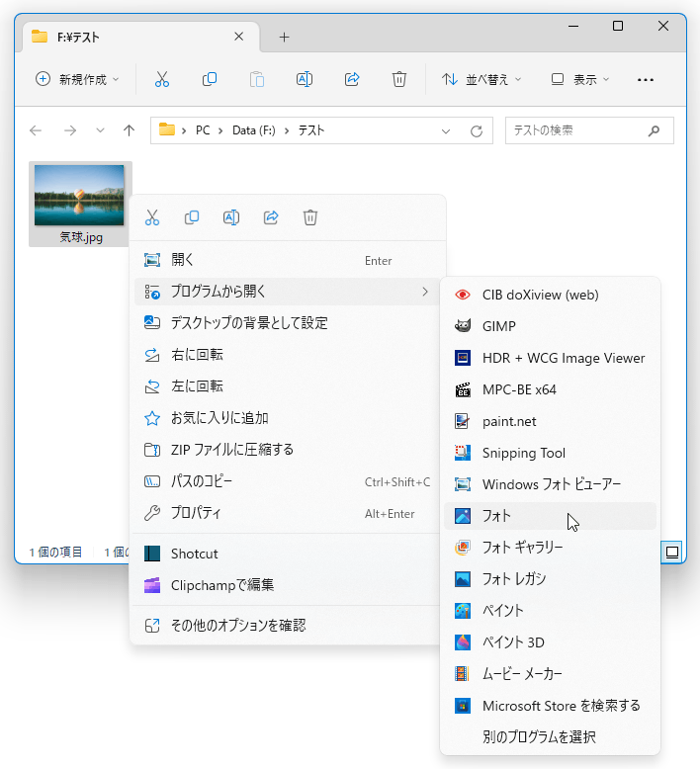Add a new tab with plus
Viewport: 700px width, 769px height.
click(284, 38)
